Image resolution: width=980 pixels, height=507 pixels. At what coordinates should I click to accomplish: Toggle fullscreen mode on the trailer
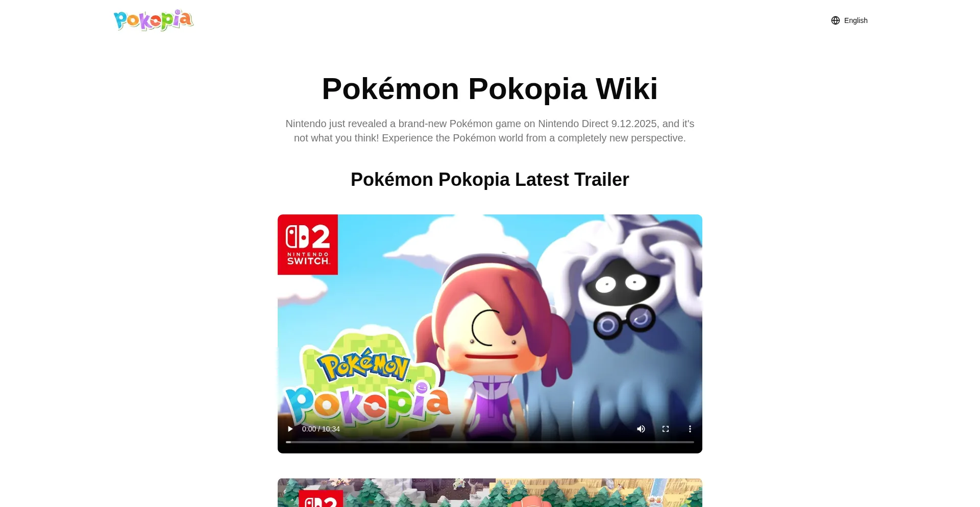pos(666,429)
